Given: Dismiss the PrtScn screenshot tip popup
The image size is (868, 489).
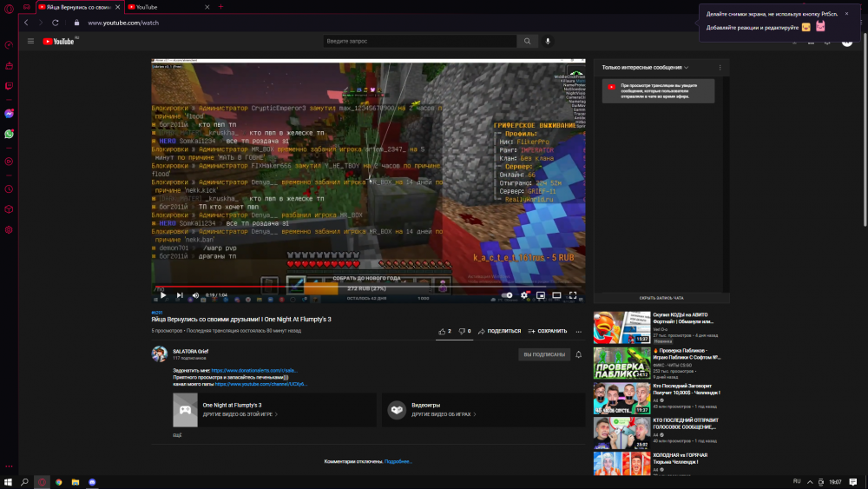Looking at the screenshot, I should (x=846, y=13).
